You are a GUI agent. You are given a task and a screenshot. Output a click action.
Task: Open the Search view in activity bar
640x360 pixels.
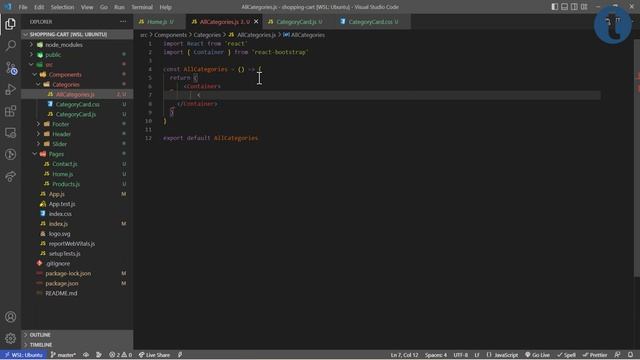pos(11,45)
